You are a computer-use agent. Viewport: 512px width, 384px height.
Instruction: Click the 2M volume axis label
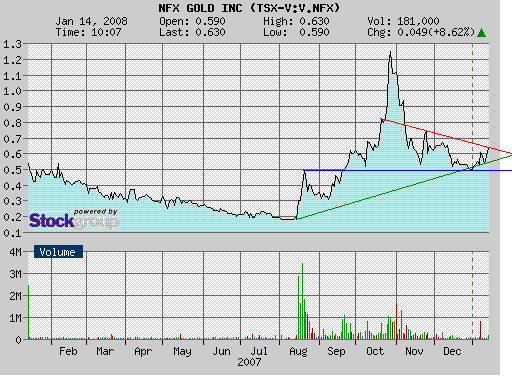point(15,296)
